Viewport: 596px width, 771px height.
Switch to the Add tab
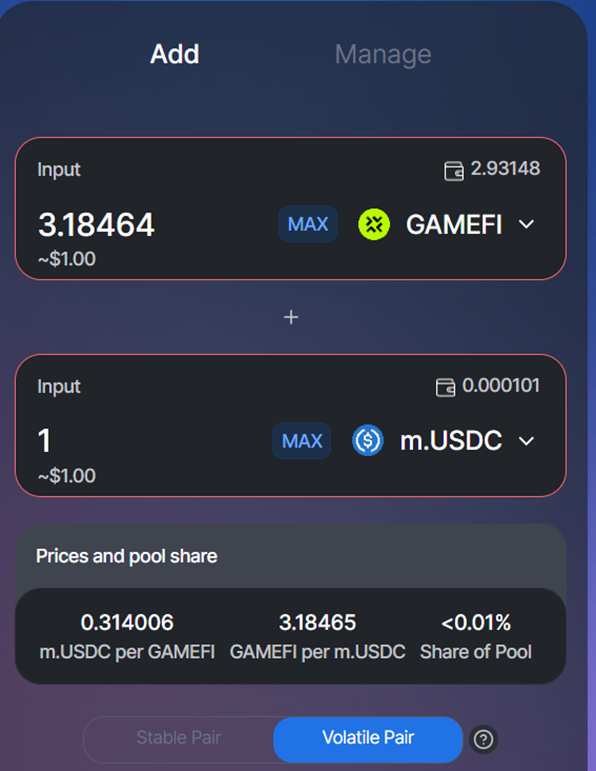tap(175, 54)
